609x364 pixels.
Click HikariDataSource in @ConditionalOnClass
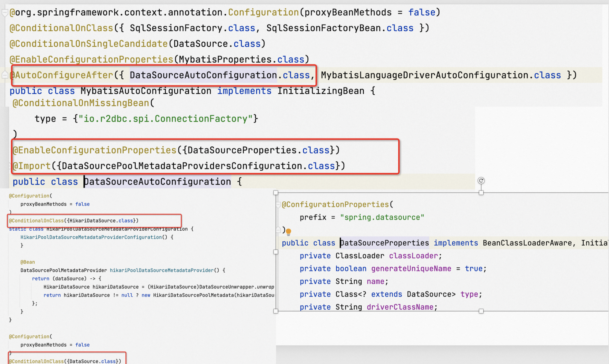92,221
